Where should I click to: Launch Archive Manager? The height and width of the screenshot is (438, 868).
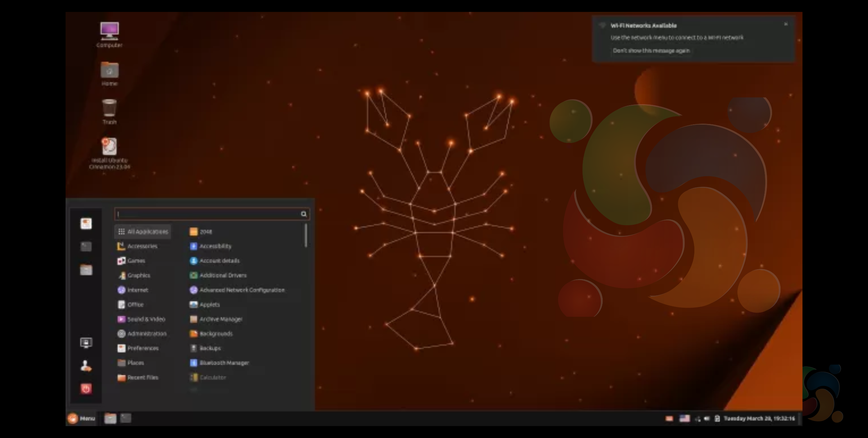[216, 319]
